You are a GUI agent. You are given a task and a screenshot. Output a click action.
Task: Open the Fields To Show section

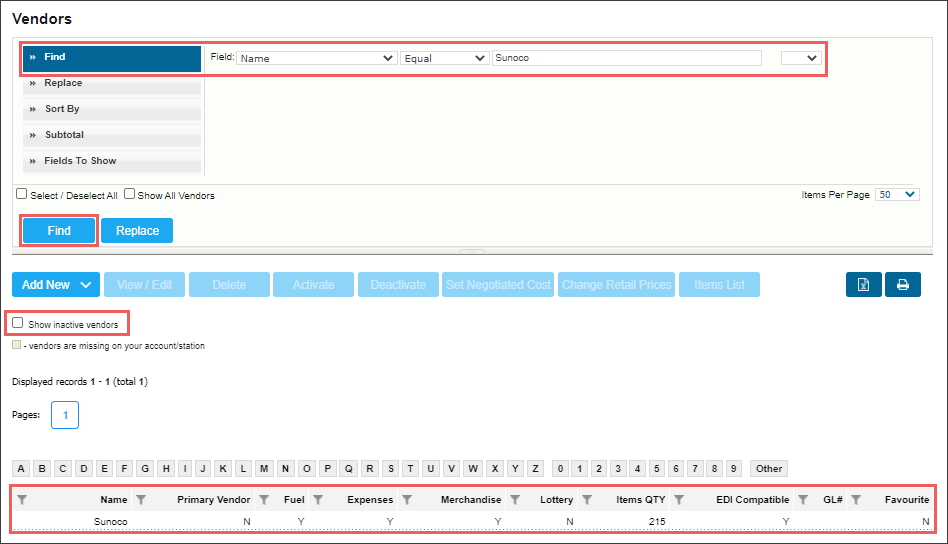(112, 161)
